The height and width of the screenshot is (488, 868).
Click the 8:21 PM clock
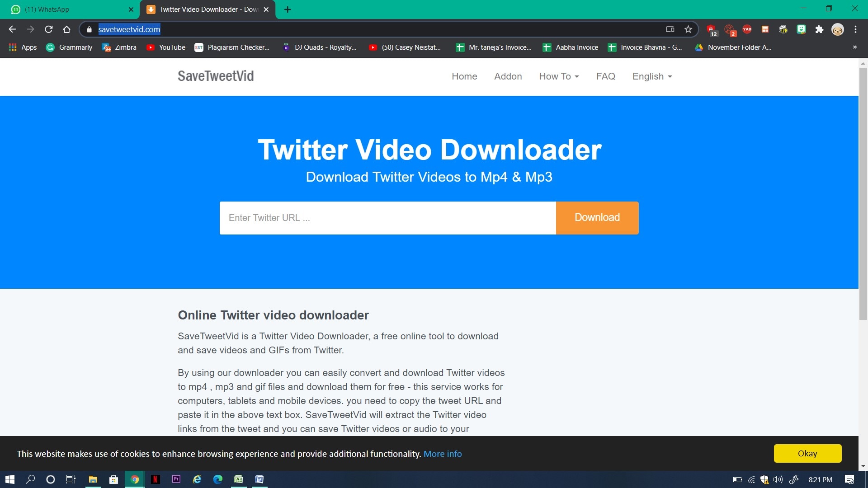821,479
